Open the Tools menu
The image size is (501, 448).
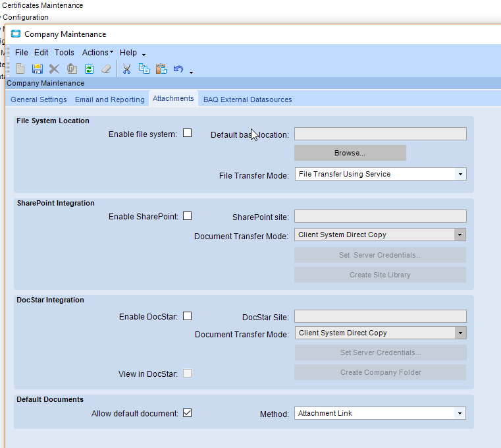click(65, 53)
